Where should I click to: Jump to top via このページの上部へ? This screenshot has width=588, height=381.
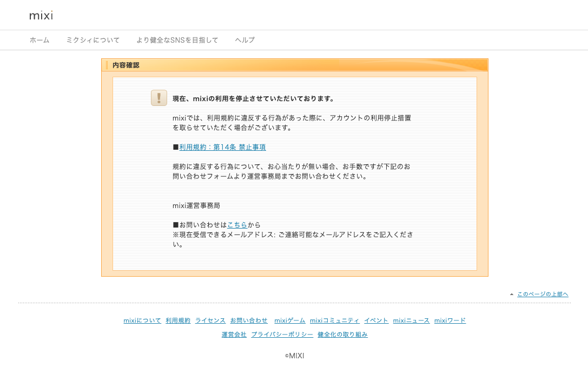543,294
